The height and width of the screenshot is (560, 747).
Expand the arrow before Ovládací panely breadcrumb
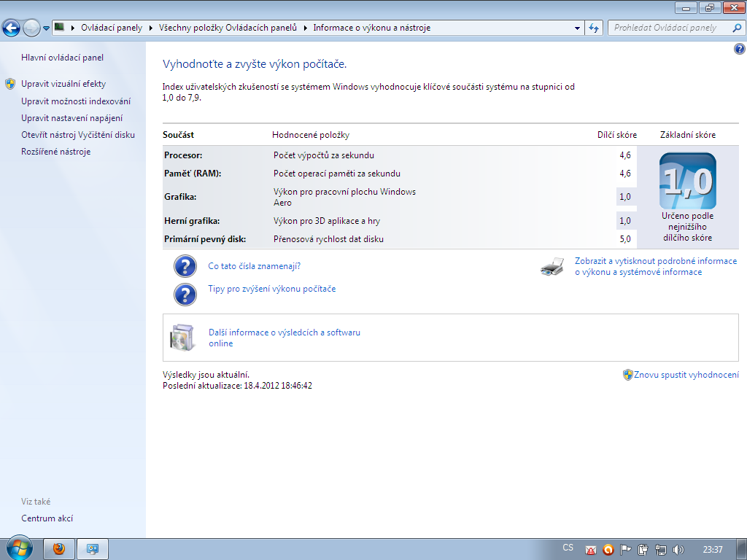tap(73, 28)
